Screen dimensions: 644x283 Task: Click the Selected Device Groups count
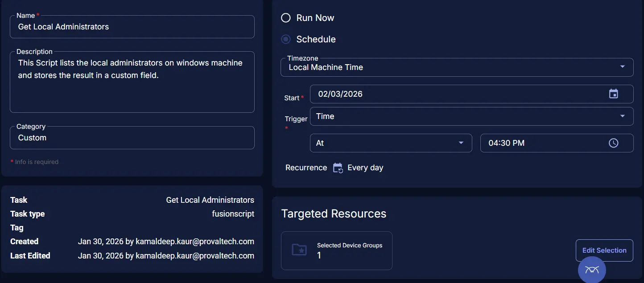click(x=319, y=255)
